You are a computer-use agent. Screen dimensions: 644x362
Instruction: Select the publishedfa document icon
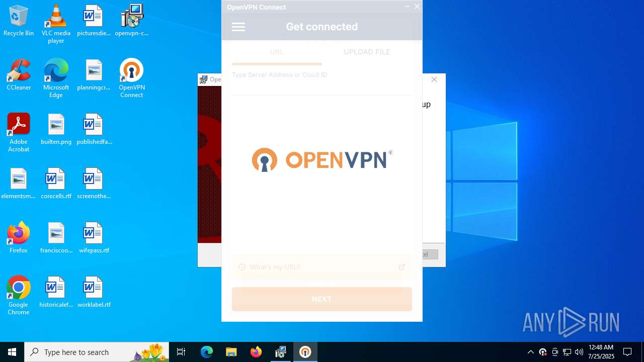94,129
